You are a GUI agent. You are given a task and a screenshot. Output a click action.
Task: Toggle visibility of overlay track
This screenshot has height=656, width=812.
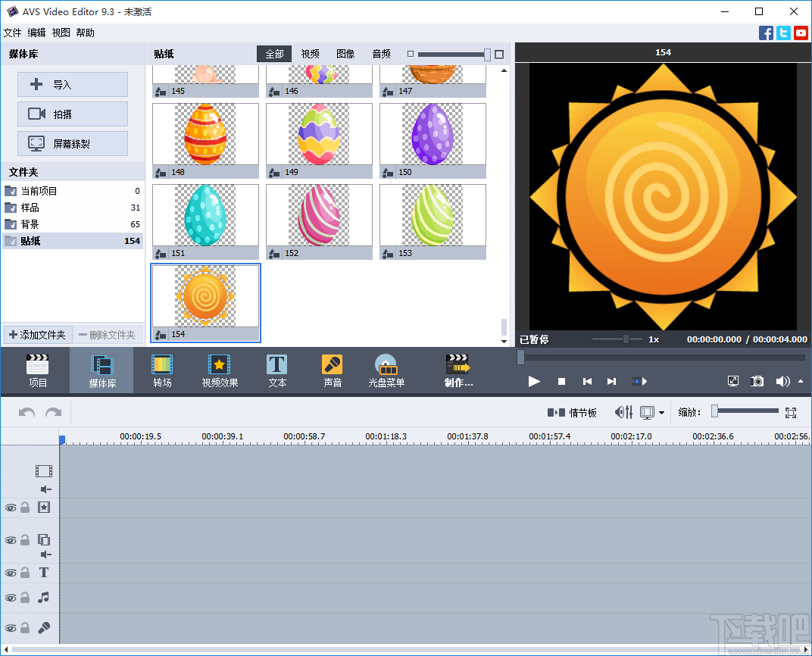[x=11, y=541]
